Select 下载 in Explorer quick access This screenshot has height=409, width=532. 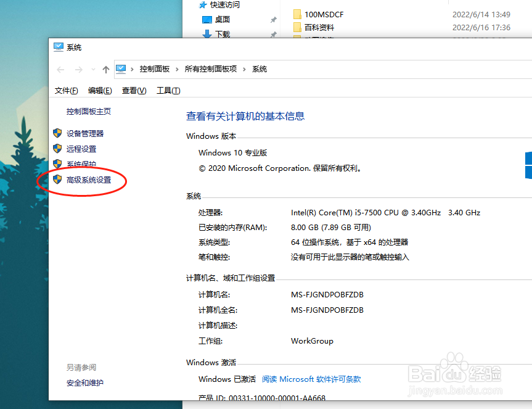tap(223, 35)
